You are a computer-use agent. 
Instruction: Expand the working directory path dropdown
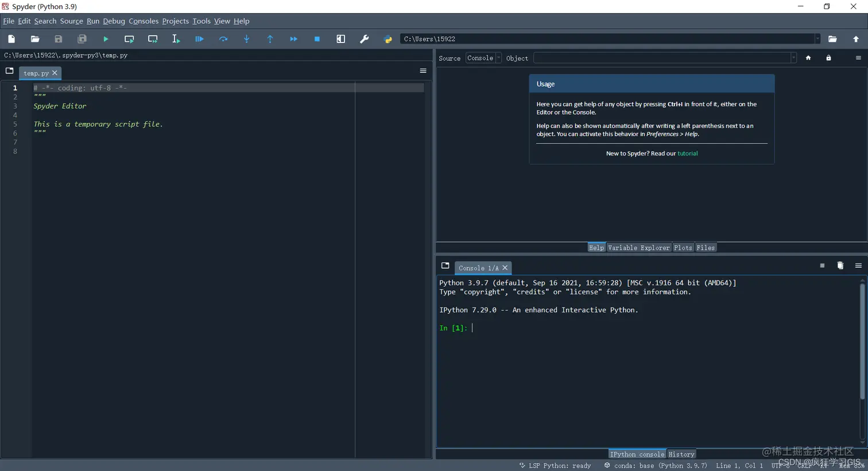click(817, 39)
